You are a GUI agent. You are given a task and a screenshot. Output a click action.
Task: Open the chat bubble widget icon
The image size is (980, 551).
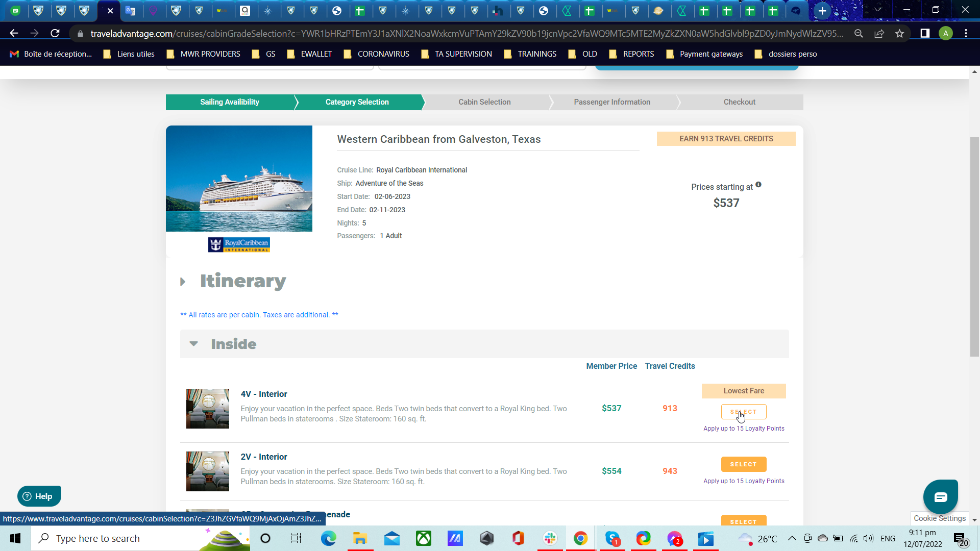940,497
